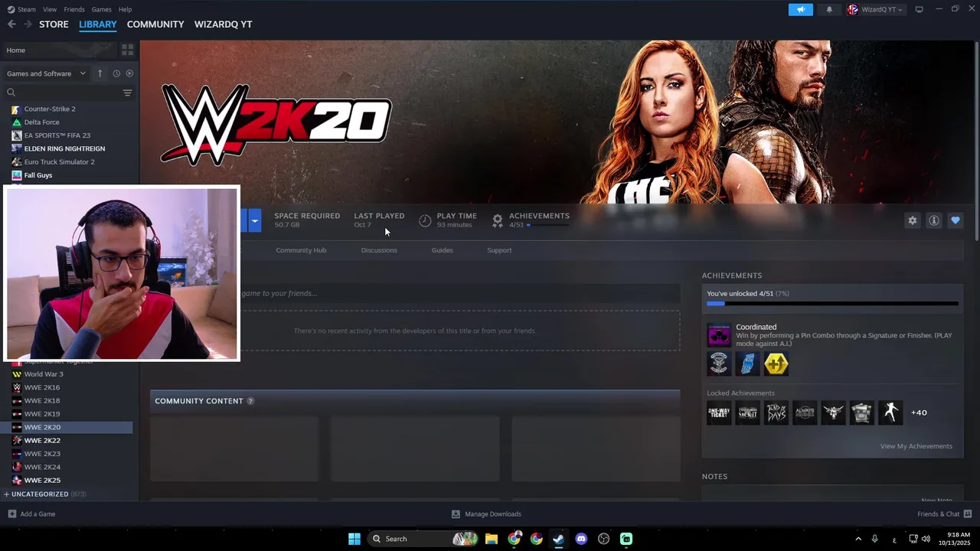Toggle the favorite heart icon
980x551 pixels.
click(x=955, y=220)
